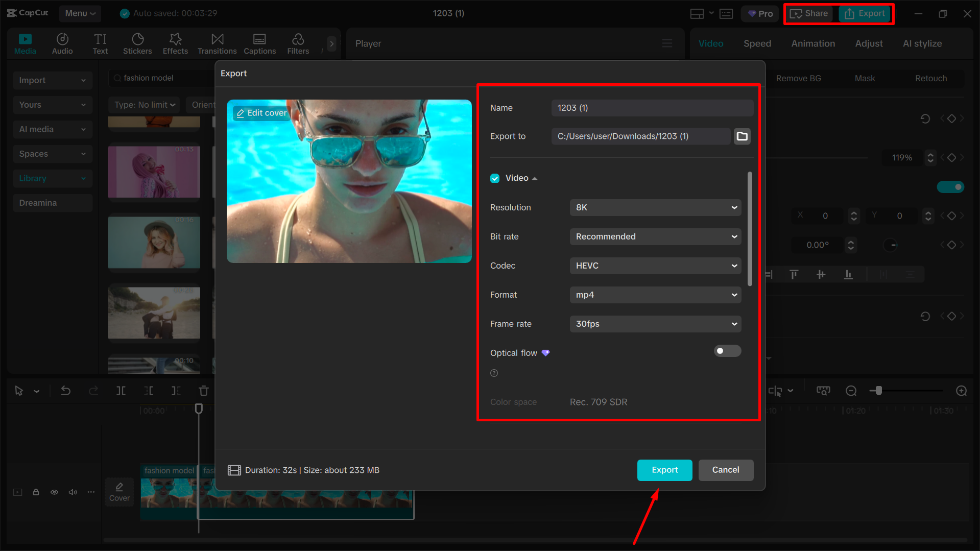Open the Filters panel
The width and height of the screenshot is (980, 551).
coord(298,43)
